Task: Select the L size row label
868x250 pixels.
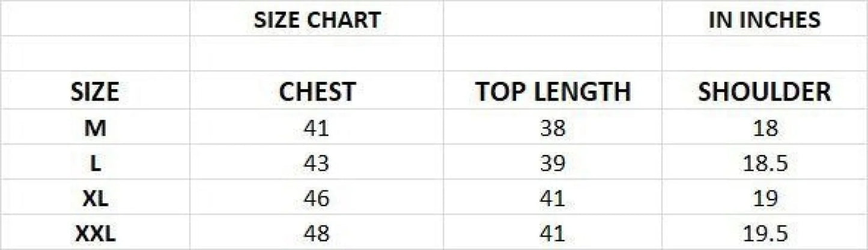Action: pyautogui.click(x=95, y=163)
